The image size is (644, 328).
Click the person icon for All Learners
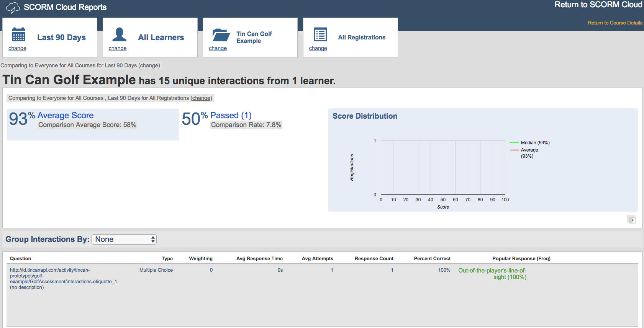click(119, 34)
